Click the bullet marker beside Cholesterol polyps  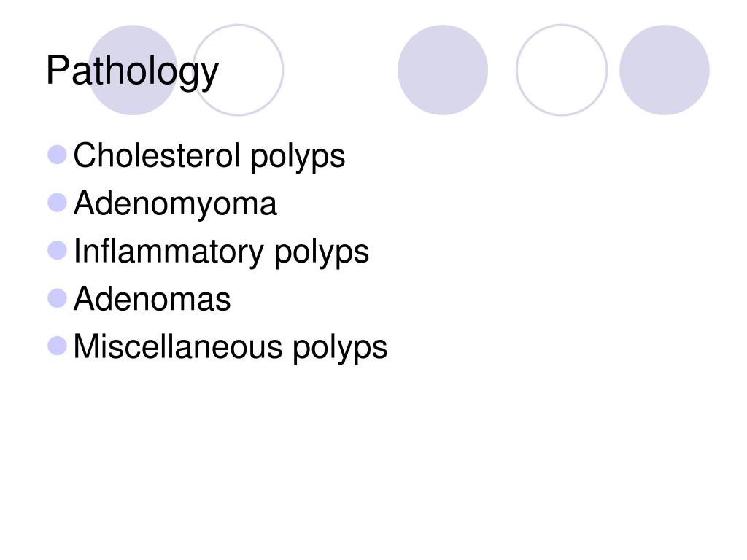click(57, 155)
